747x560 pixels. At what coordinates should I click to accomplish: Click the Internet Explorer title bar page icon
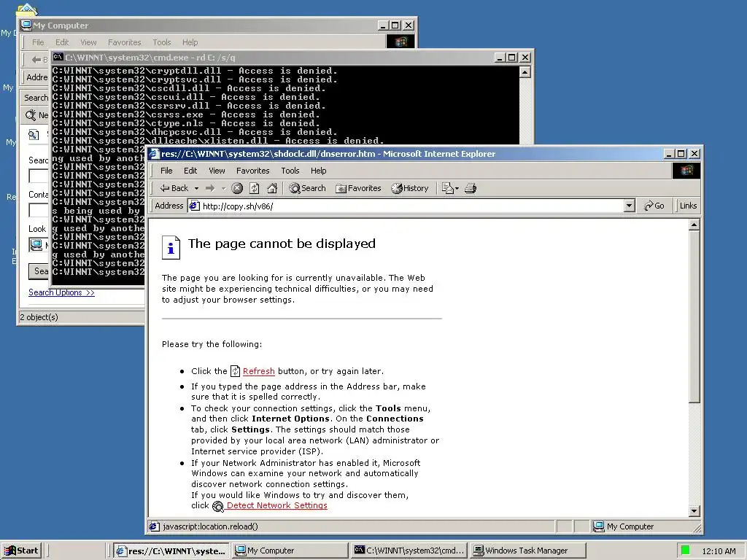154,153
